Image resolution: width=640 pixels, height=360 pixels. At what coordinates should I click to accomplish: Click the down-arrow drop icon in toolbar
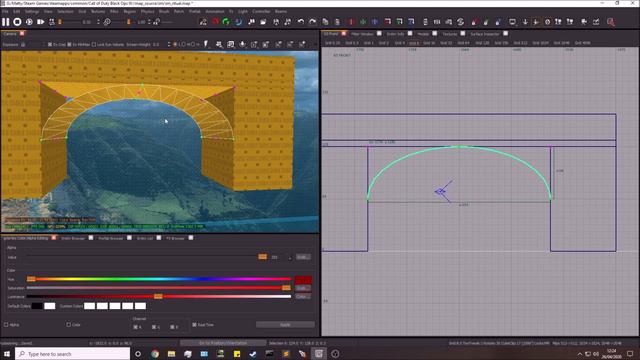pos(525,22)
